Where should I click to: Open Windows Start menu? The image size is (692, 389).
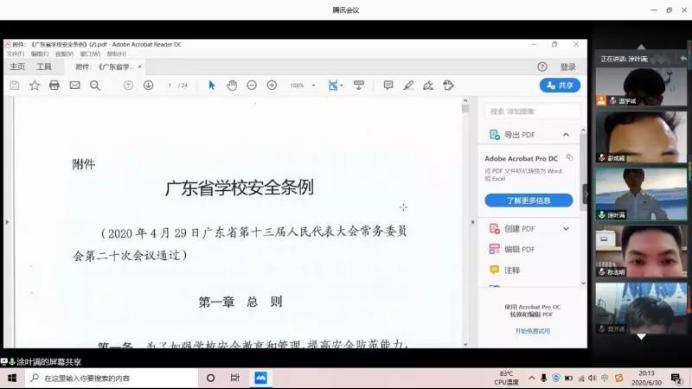click(x=12, y=378)
